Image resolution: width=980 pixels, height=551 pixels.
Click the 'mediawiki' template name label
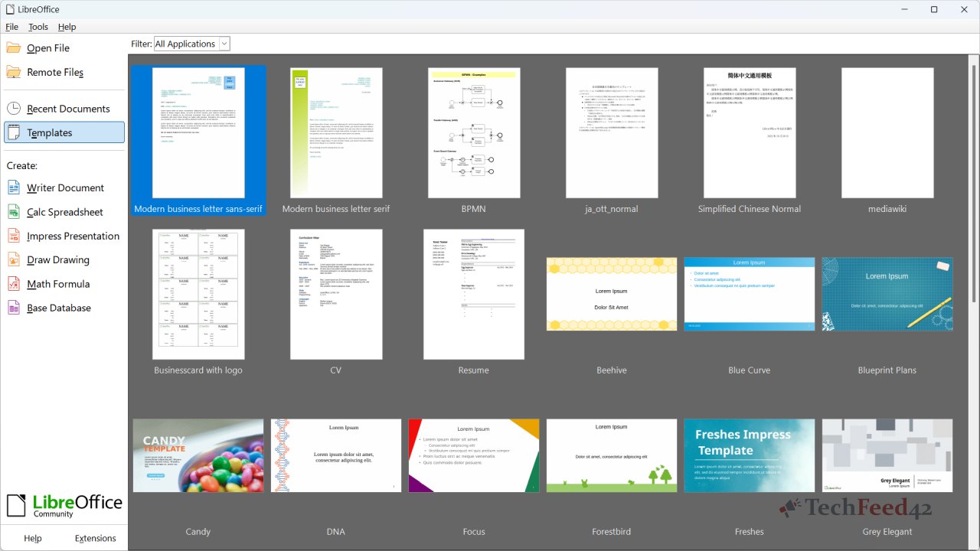point(887,209)
